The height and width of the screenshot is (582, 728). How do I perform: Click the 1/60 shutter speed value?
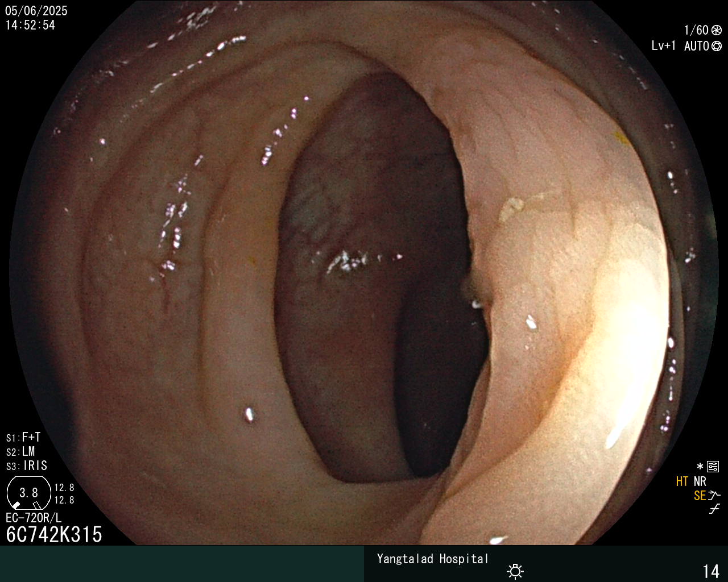[696, 31]
